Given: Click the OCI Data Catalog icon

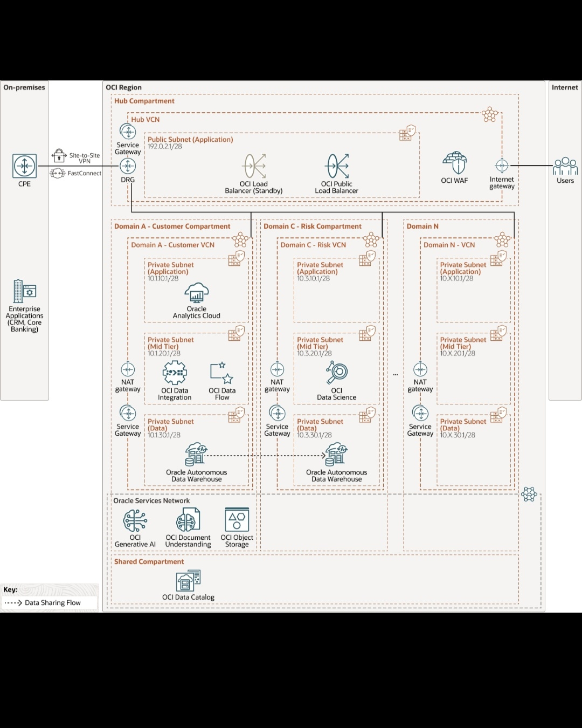Looking at the screenshot, I should 188,581.
